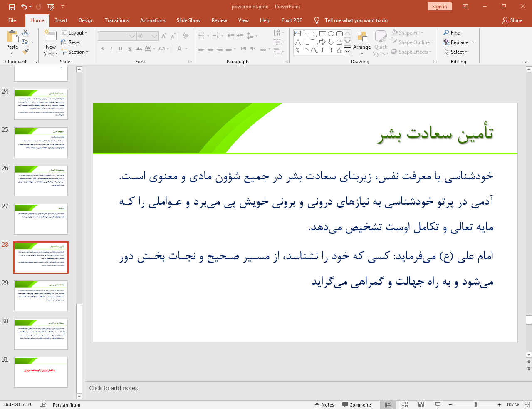
Task: Click the Format Painter brush icon
Action: click(25, 52)
